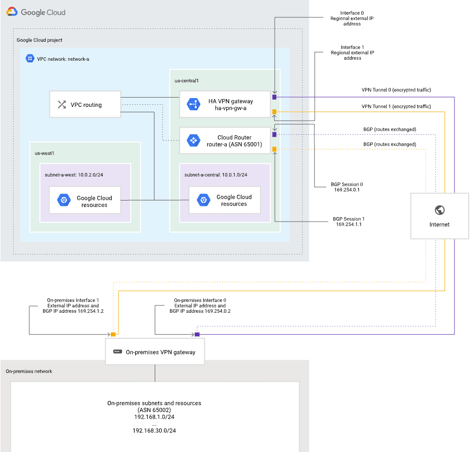Click 'subnet-a-central: 10.0.1.0/24' label

[x=216, y=175]
